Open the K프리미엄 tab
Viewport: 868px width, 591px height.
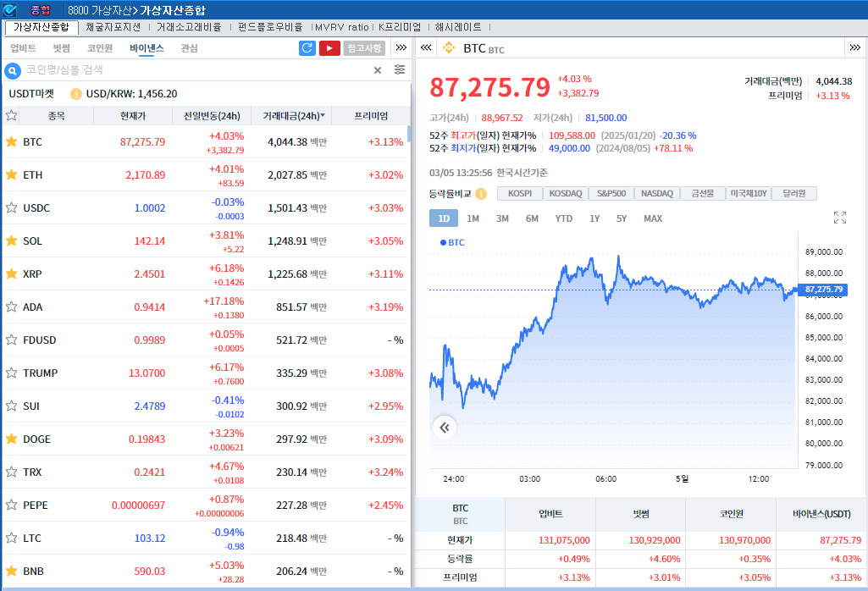[x=399, y=27]
